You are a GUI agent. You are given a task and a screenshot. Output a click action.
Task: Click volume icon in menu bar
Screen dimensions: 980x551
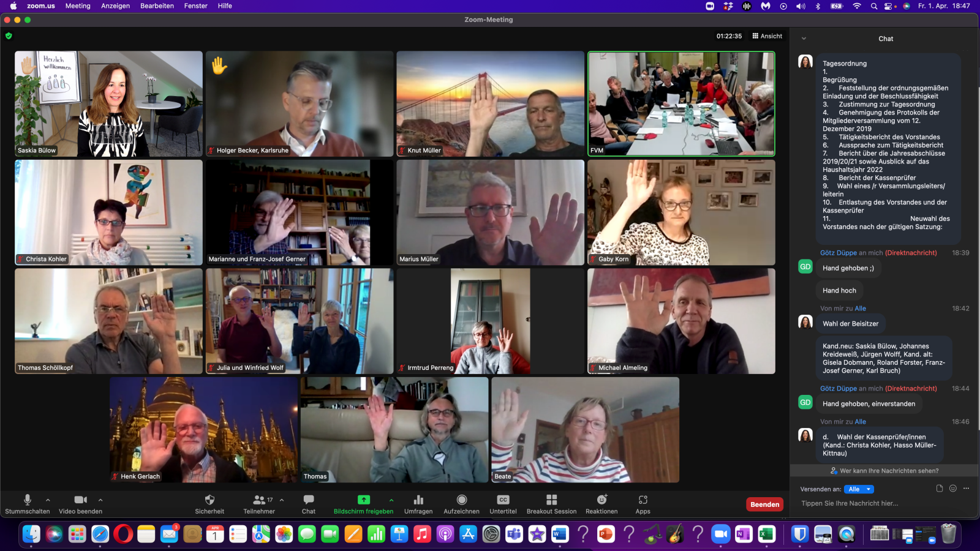801,6
